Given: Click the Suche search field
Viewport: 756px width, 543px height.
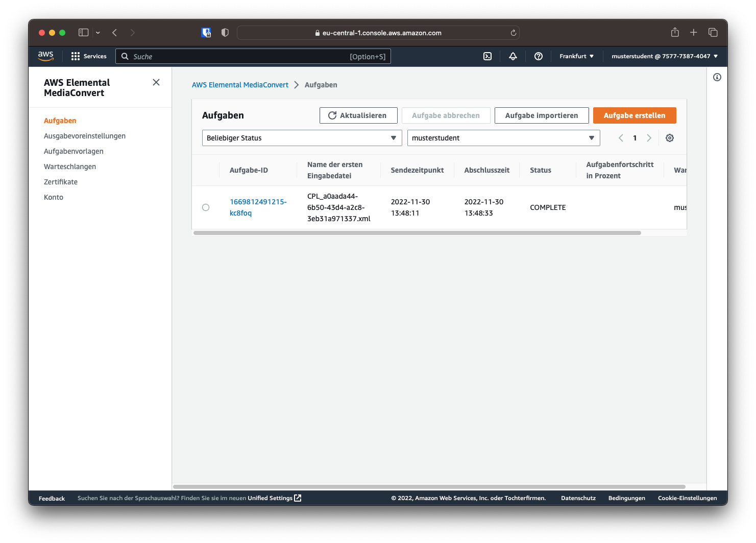Looking at the screenshot, I should pos(253,56).
